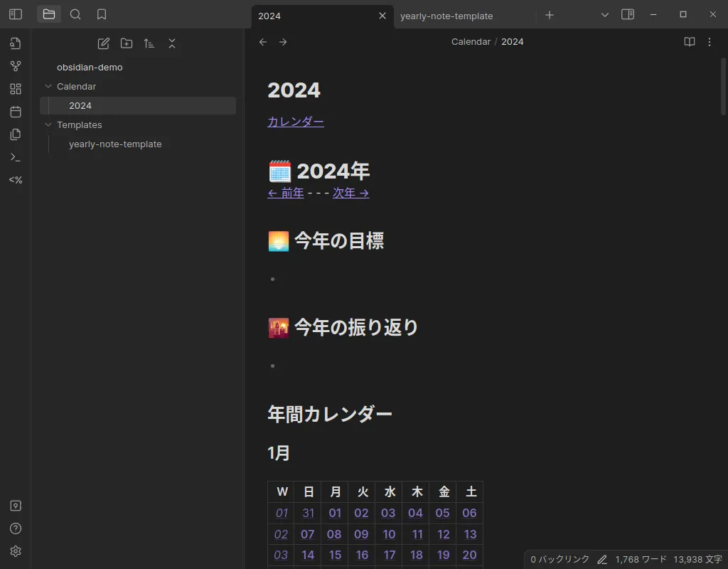
Task: Open the canvas icon in left ribbon
Action: pyautogui.click(x=16, y=89)
